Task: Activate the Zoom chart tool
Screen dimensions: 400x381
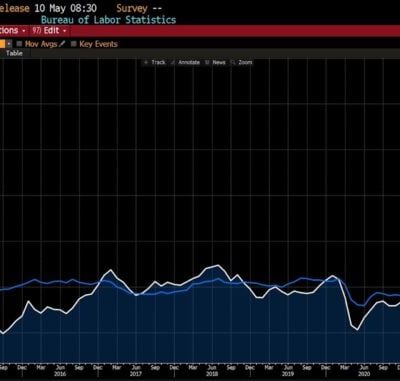Action: coord(242,62)
